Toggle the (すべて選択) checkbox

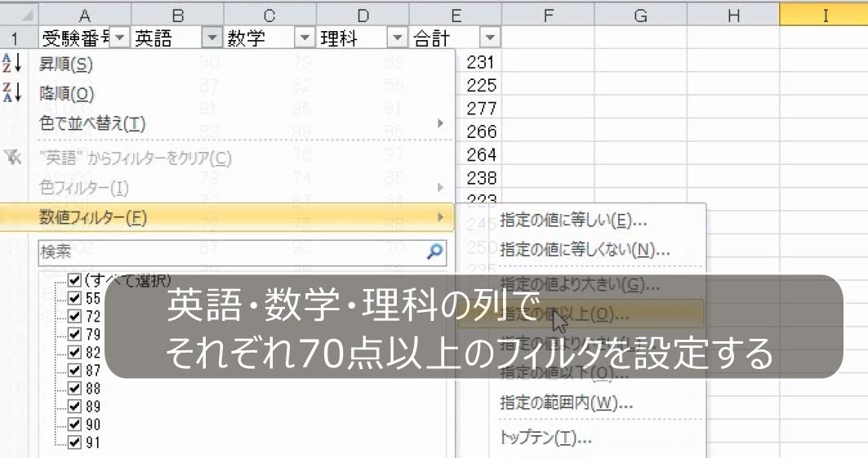75,280
